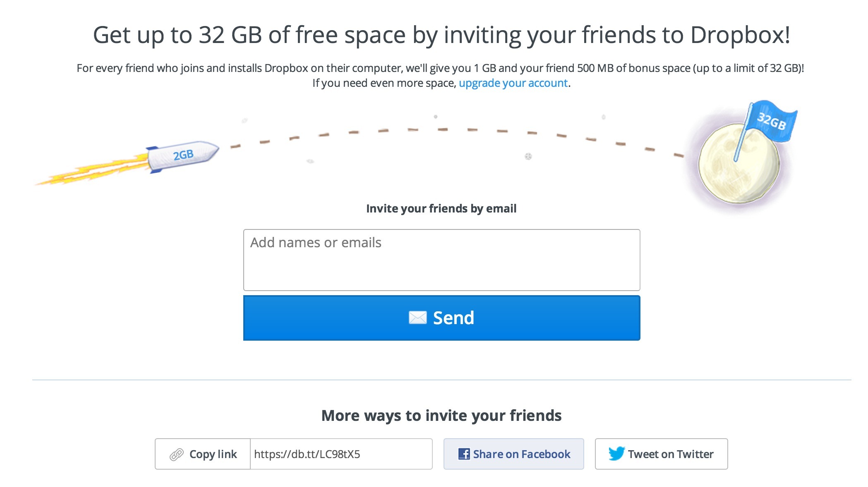The image size is (868, 487).
Task: Click the main 32 GB free space headline
Action: coord(441,35)
